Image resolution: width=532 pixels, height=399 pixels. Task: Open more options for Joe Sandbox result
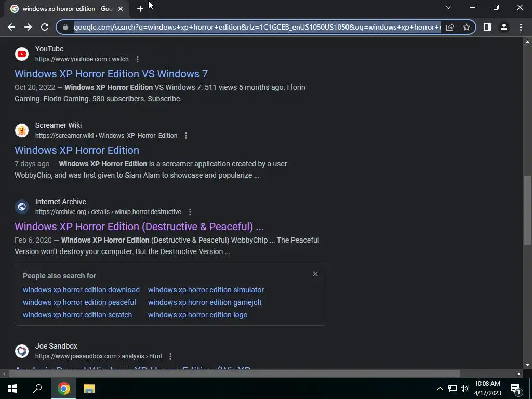pyautogui.click(x=170, y=356)
